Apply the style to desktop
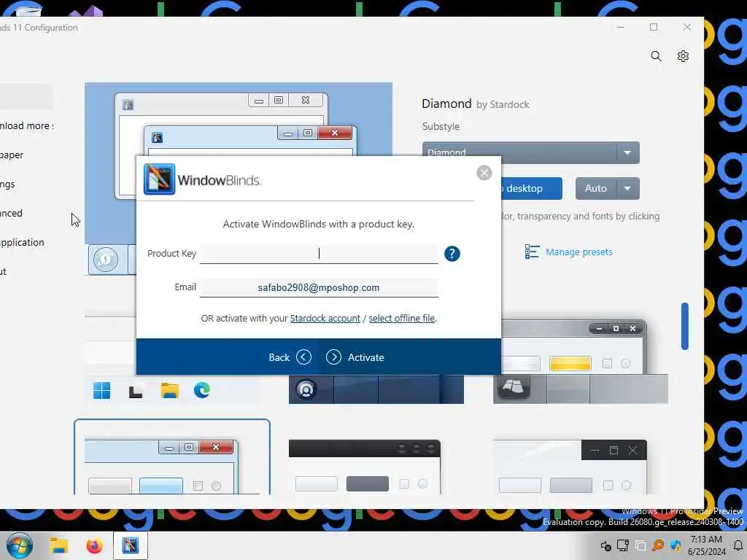Viewport: 747px width, 560px height. point(532,189)
